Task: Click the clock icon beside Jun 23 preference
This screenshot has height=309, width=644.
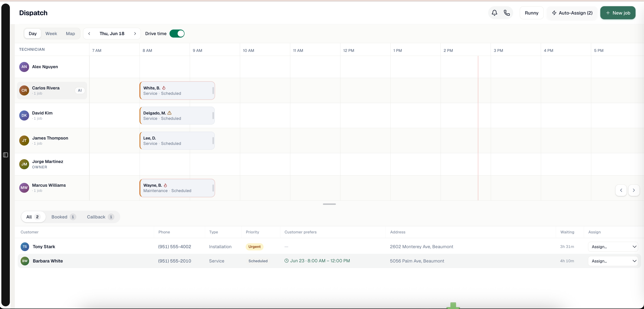Action: 286,260
